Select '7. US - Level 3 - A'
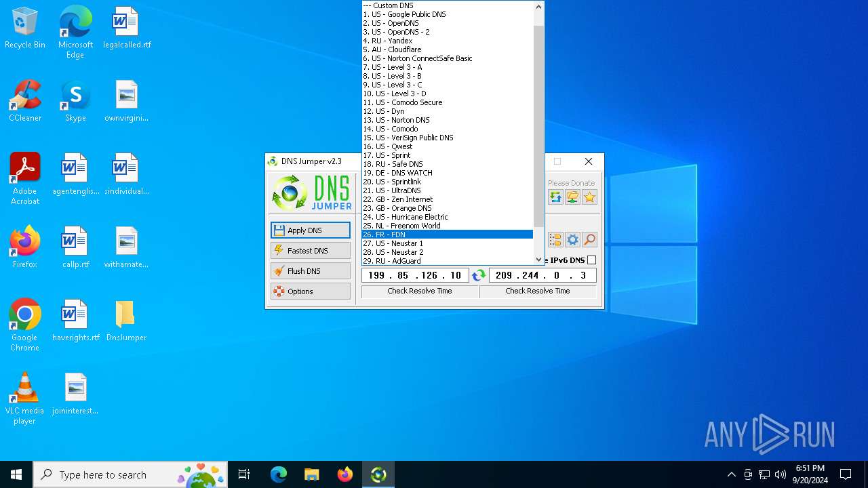Image resolution: width=868 pixels, height=488 pixels. coord(448,67)
